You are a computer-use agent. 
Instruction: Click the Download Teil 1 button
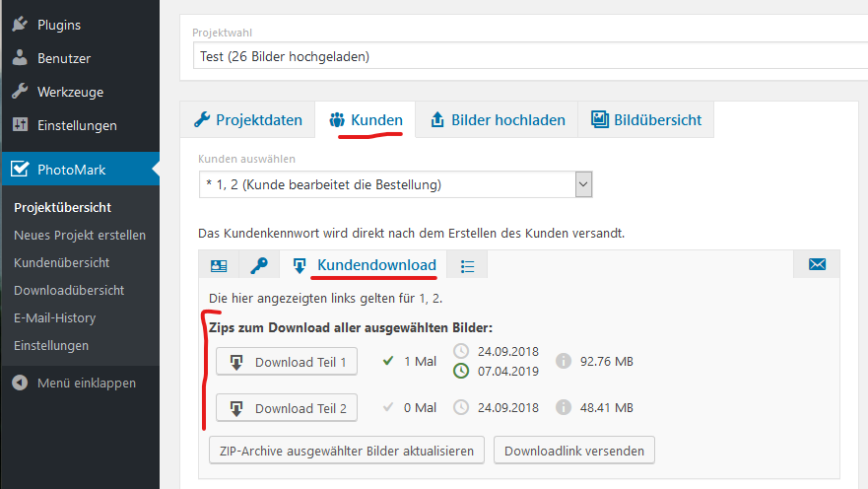(x=287, y=362)
